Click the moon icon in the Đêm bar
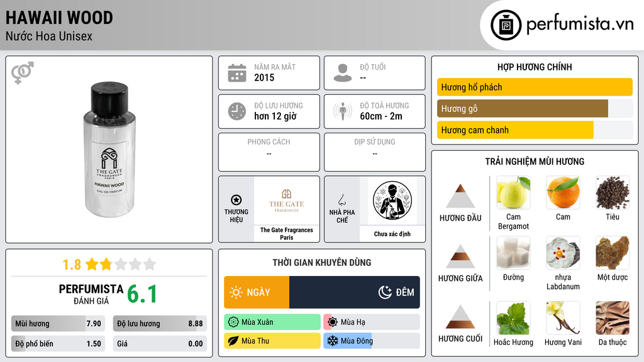The height and width of the screenshot is (362, 644). (x=385, y=292)
